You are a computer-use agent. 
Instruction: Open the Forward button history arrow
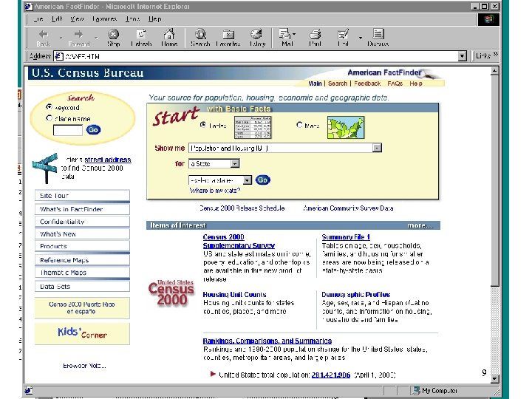(96, 38)
